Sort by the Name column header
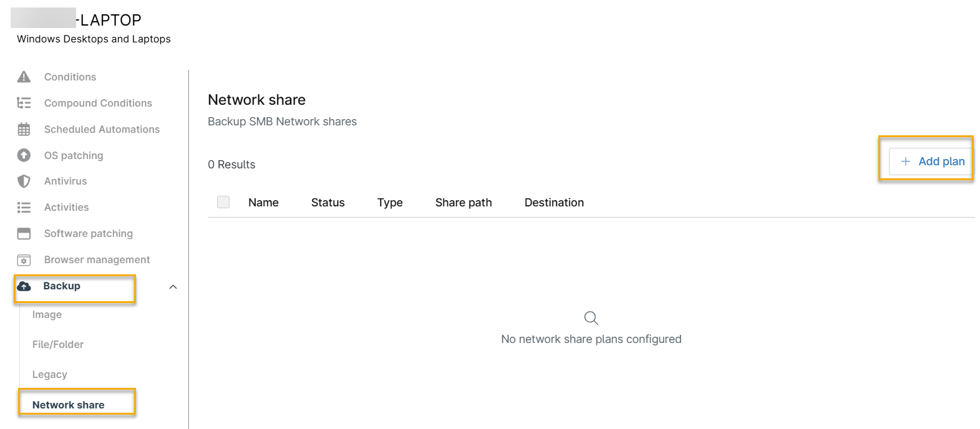 263,203
